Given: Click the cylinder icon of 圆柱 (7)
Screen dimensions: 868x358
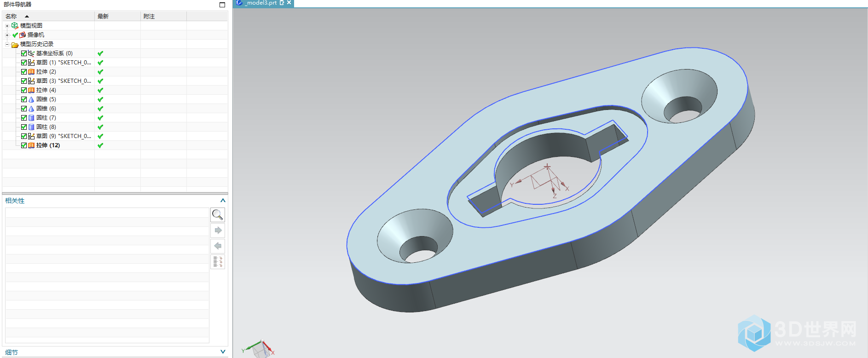Looking at the screenshot, I should (x=31, y=118).
